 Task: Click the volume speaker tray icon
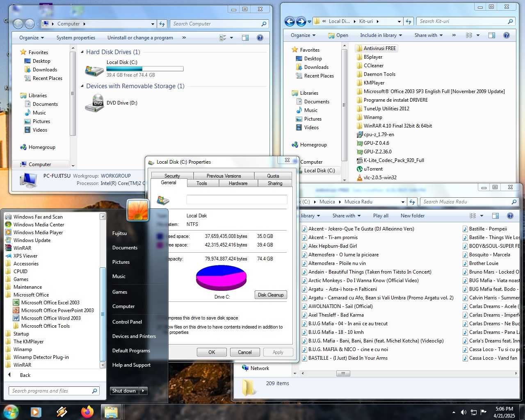(x=463, y=412)
